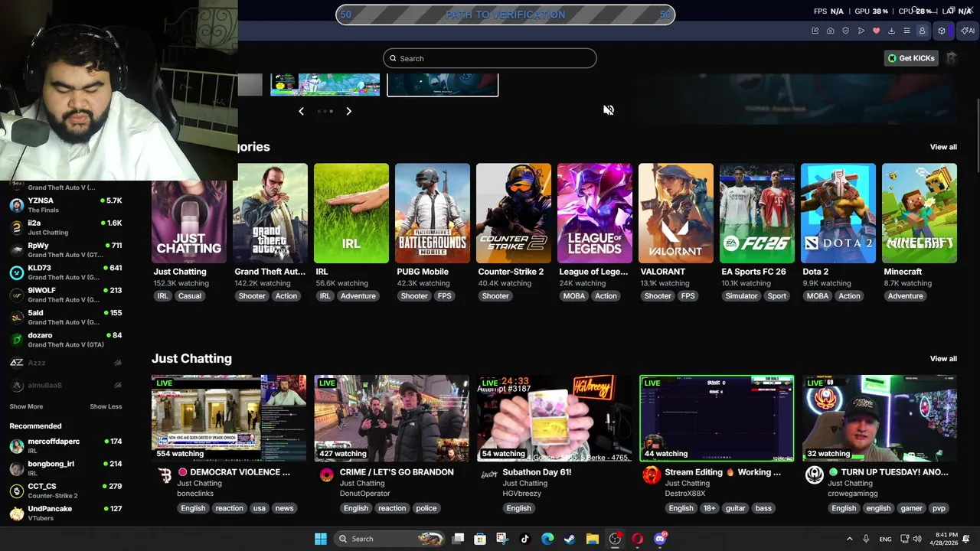
Task: Open the League of Legends category card
Action: tap(595, 214)
